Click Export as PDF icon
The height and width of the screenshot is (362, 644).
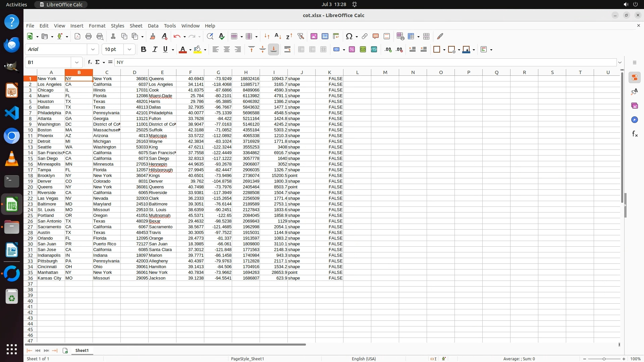77,36
